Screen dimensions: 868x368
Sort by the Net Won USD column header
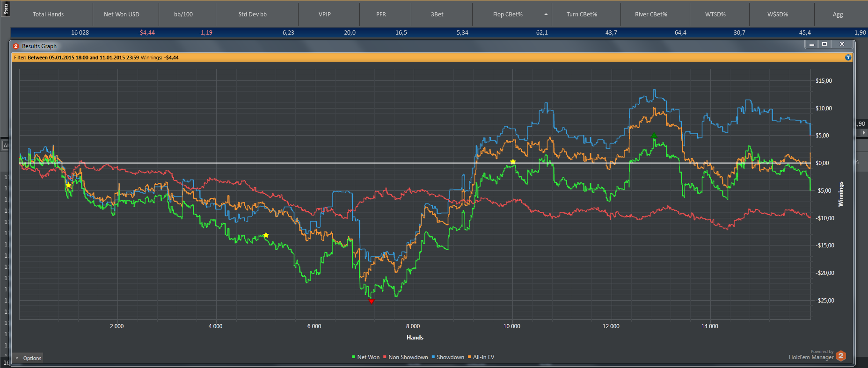tap(122, 14)
